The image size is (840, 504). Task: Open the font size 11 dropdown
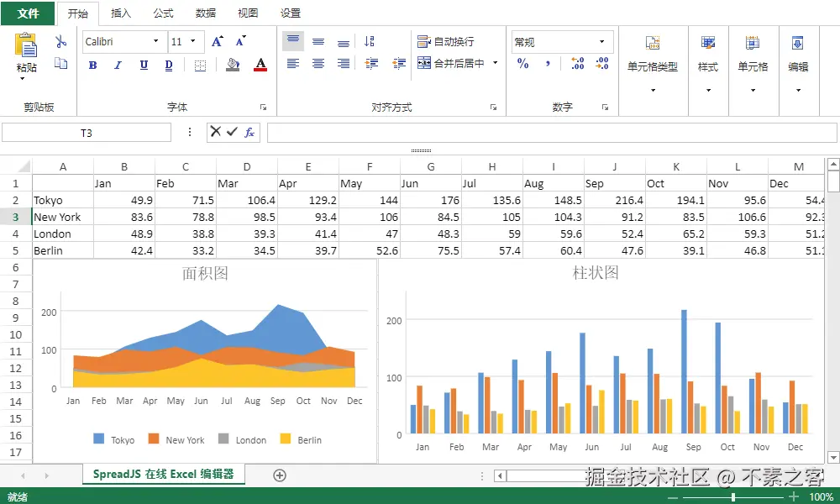tap(193, 41)
